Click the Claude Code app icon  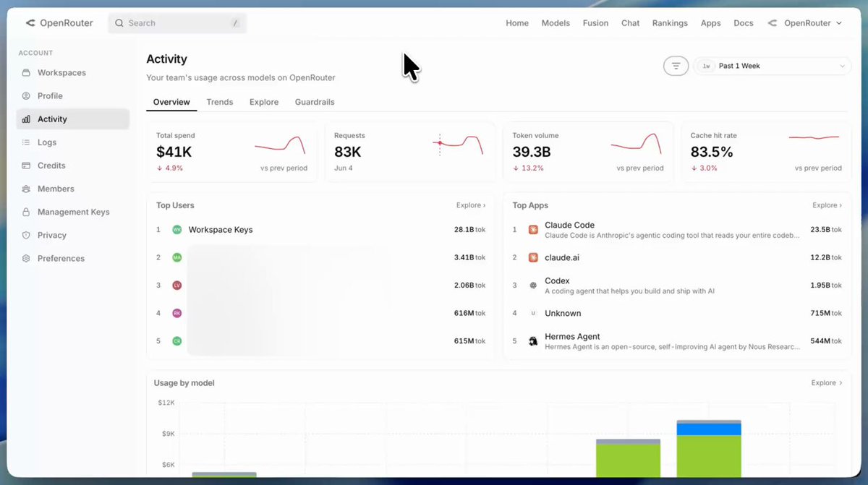[x=533, y=230]
